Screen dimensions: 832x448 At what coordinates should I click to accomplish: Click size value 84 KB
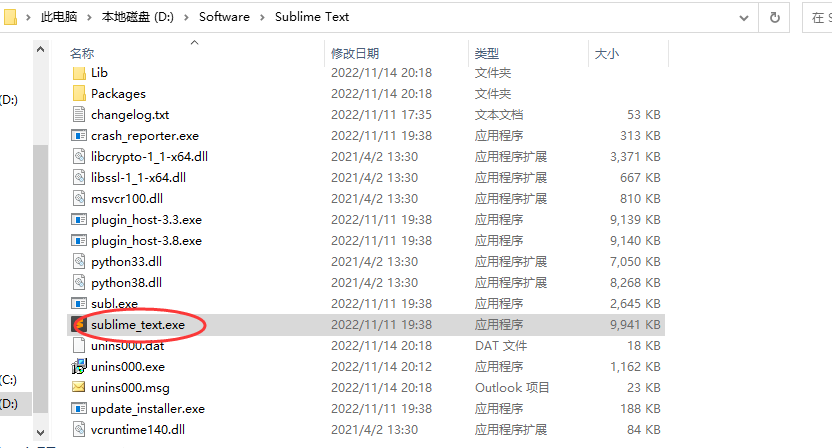644,429
